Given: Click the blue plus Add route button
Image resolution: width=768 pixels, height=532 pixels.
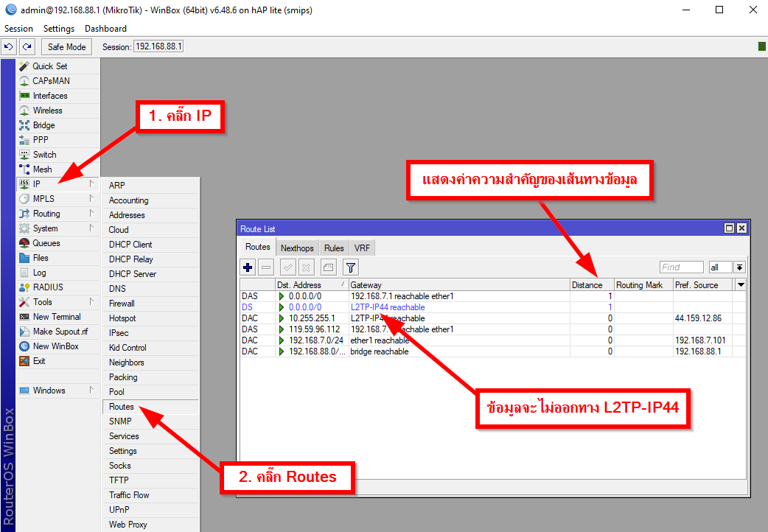Looking at the screenshot, I should pyautogui.click(x=248, y=267).
